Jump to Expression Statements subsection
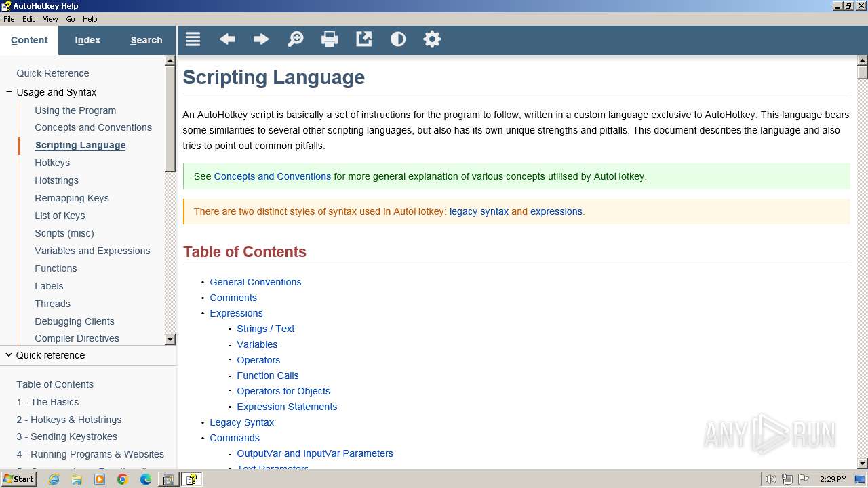The width and height of the screenshot is (868, 488). 287,407
